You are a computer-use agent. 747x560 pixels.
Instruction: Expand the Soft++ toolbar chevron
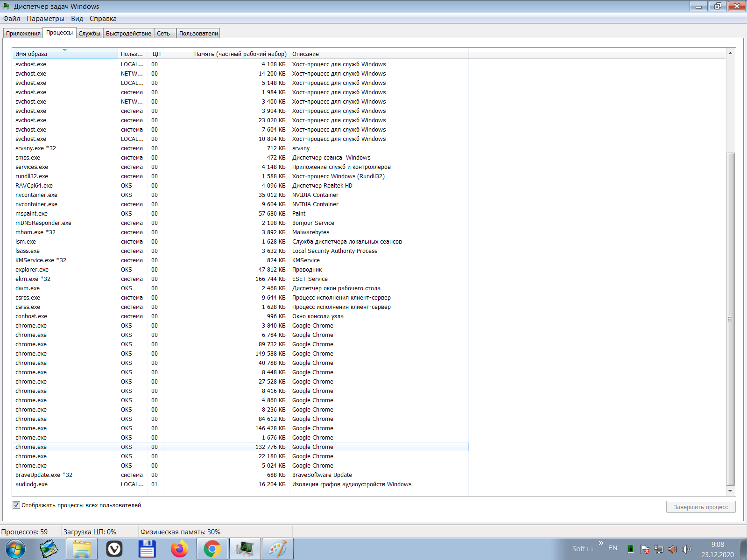pyautogui.click(x=601, y=543)
